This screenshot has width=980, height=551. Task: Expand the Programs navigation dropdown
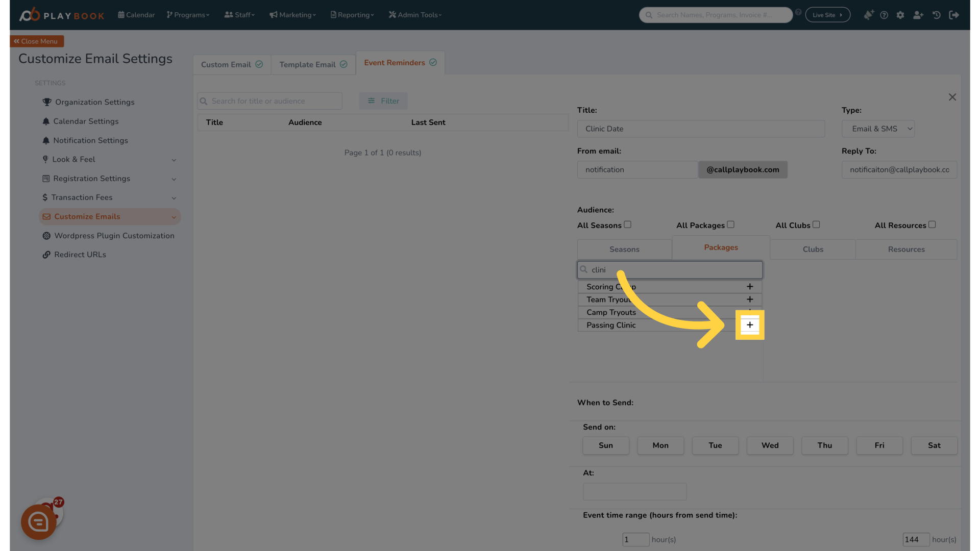(x=188, y=15)
